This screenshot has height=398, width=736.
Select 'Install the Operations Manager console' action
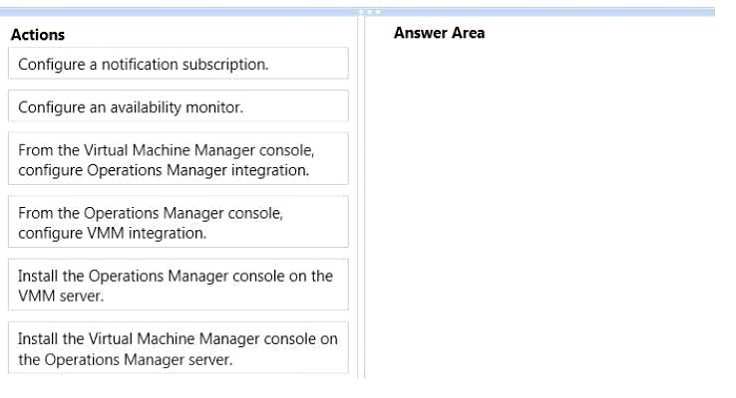coord(178,284)
